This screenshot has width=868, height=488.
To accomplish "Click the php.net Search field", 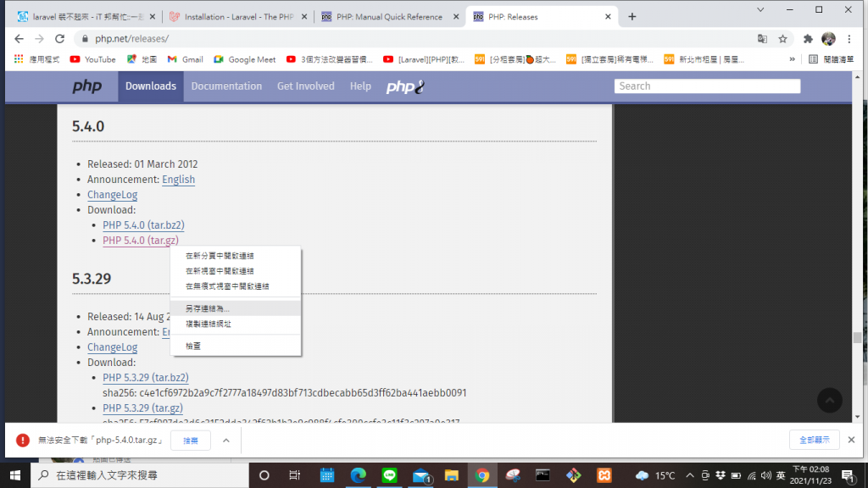I will tap(708, 86).
